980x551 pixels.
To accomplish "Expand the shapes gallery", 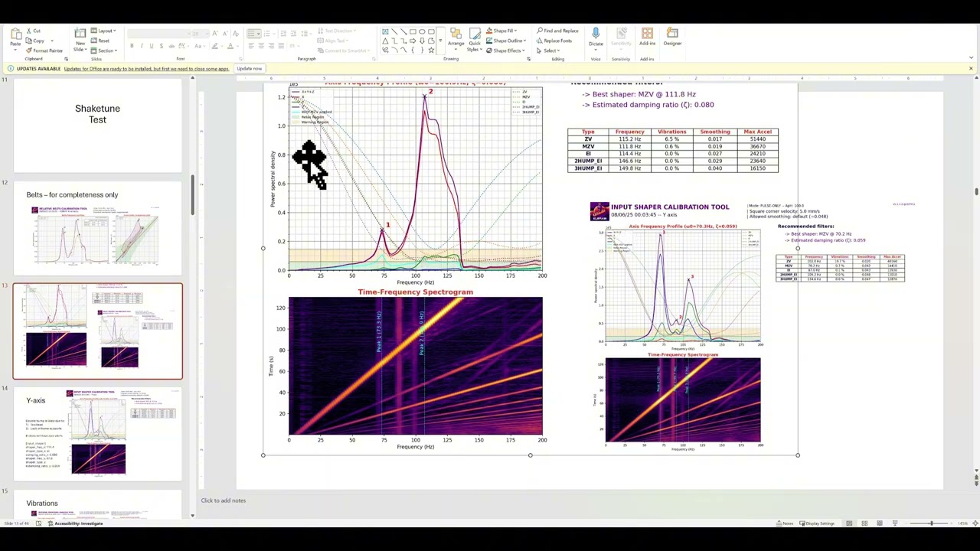I will 440,41.
